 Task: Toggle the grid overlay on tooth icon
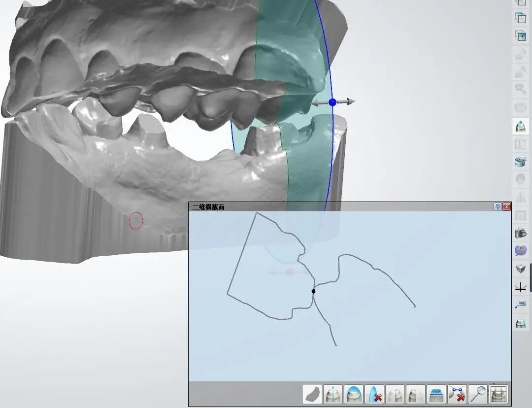tap(499, 394)
